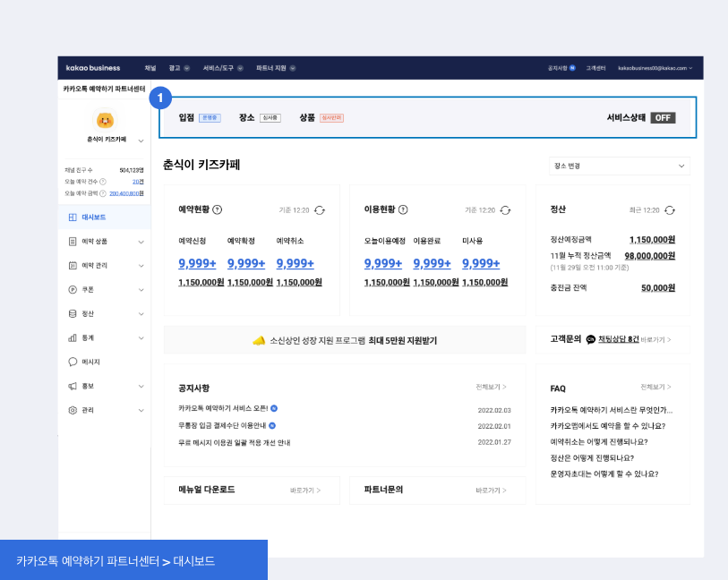The image size is (728, 580).
Task: Click the 이용현황 refresh icon
Action: point(505,209)
